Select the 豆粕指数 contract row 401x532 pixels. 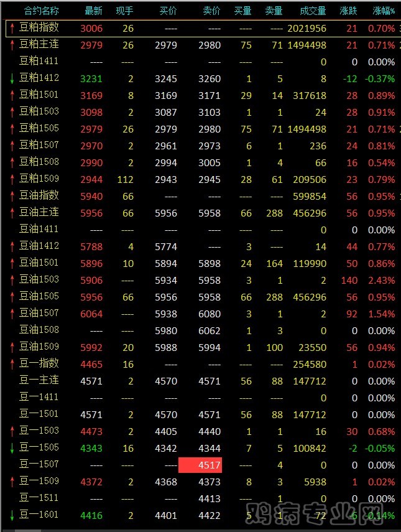[203, 28]
